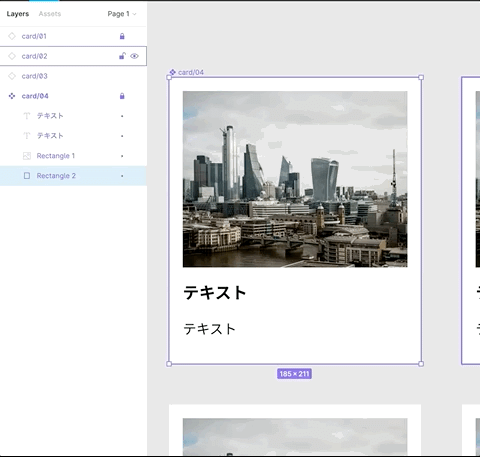Click the card/02 component diamond icon

coord(12,56)
